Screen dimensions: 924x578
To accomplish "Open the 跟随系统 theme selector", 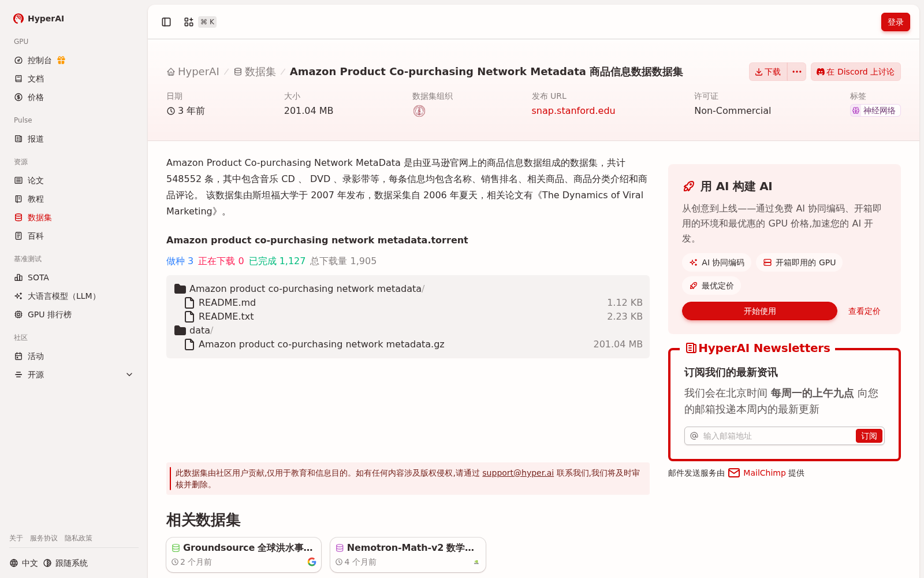I will coord(65,563).
